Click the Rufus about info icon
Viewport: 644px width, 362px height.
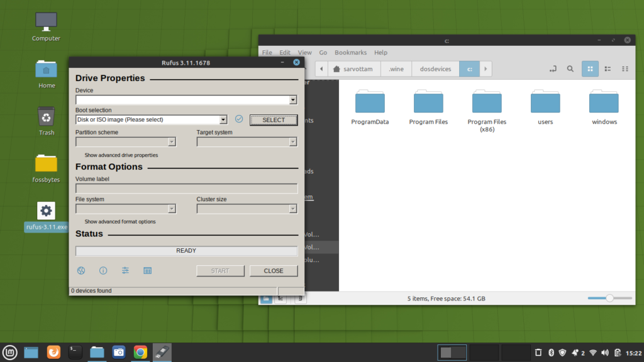coord(103,270)
